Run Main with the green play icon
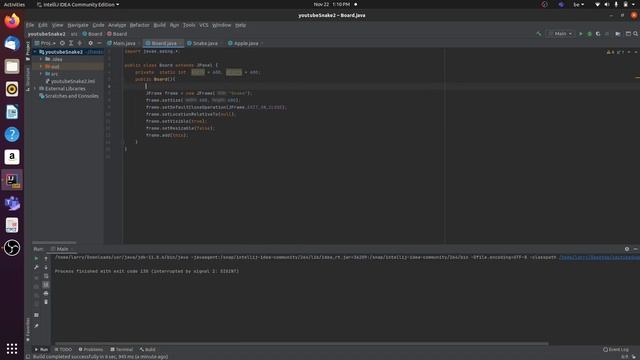Screen dimensions: 640x360 click(x=581, y=34)
